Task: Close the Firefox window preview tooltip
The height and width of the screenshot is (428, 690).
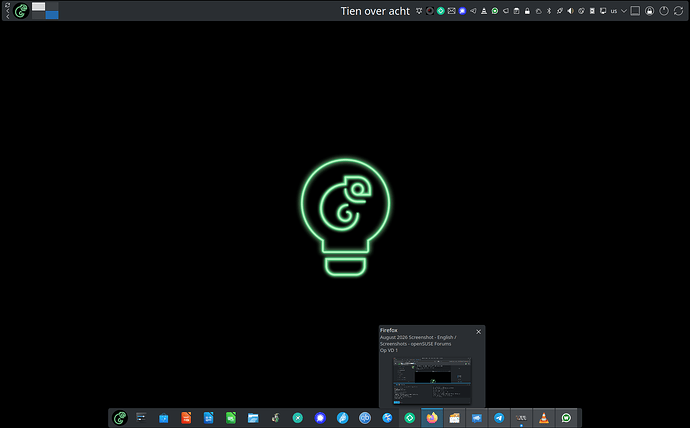Action: tap(478, 332)
